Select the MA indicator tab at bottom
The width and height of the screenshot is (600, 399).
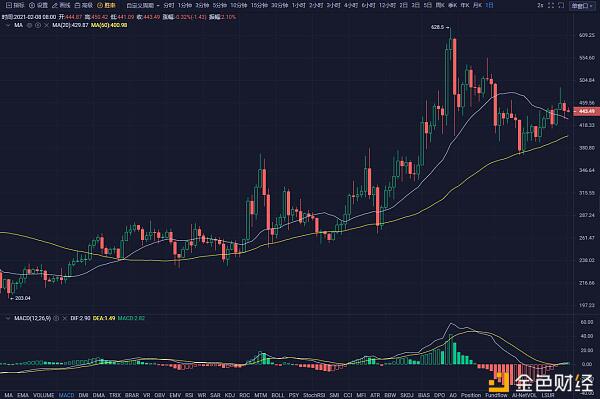8,395
